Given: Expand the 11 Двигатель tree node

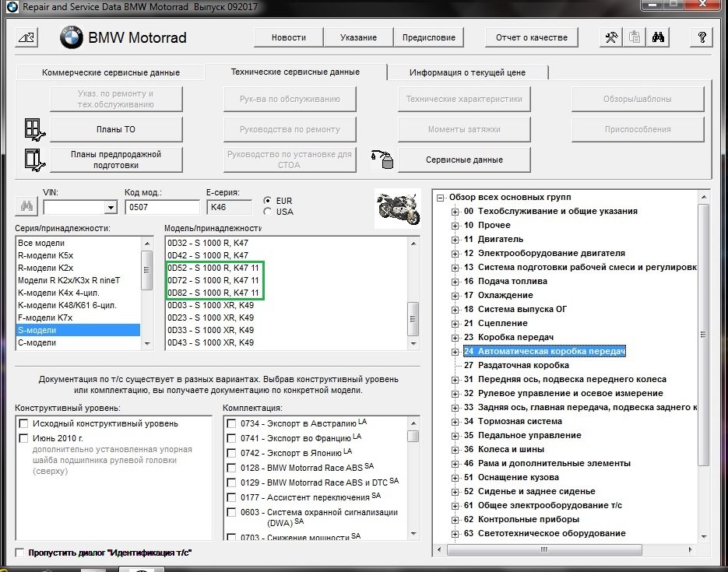Looking at the screenshot, I should click(455, 240).
